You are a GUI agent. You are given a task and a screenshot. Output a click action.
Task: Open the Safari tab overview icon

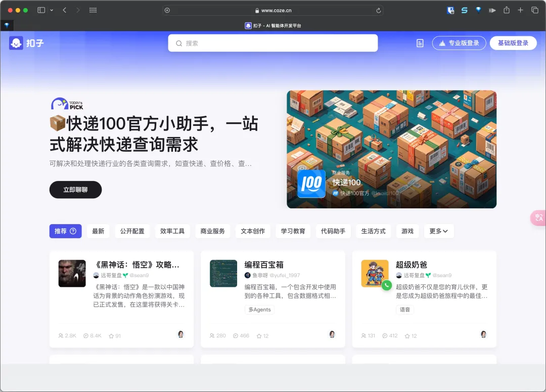click(534, 10)
